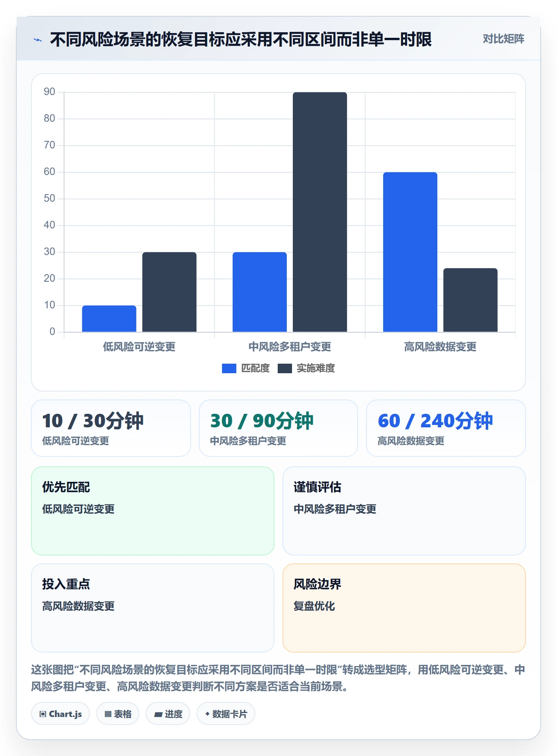Open the 谨慎评估 matrix card heading

(x=317, y=487)
